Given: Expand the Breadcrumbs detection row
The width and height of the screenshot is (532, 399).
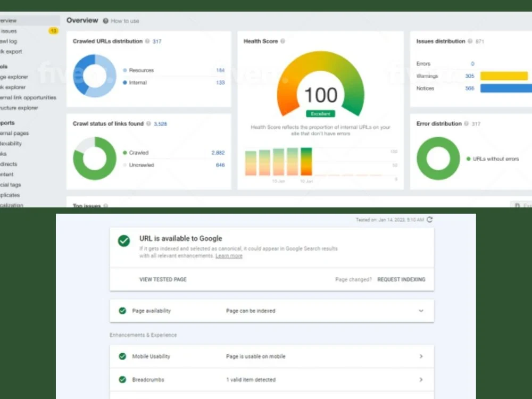Looking at the screenshot, I should [422, 380].
